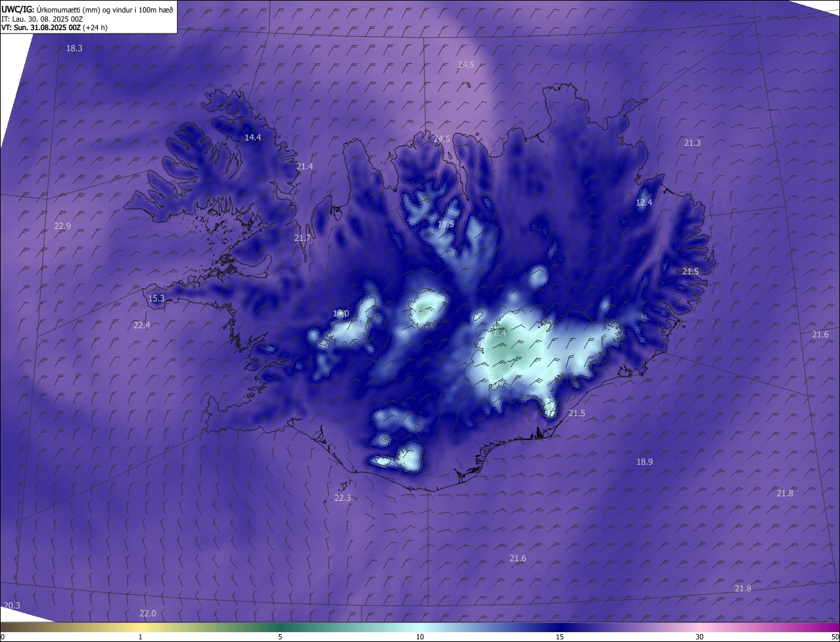Click the 21.7 value on the map

(303, 238)
